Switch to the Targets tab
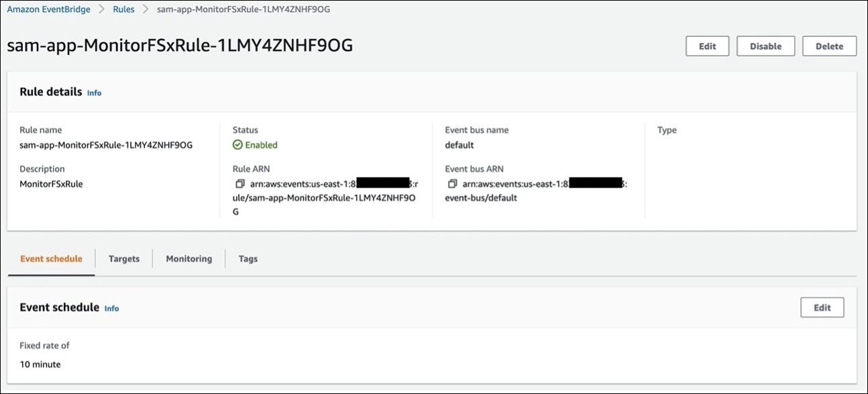868x394 pixels. [124, 259]
